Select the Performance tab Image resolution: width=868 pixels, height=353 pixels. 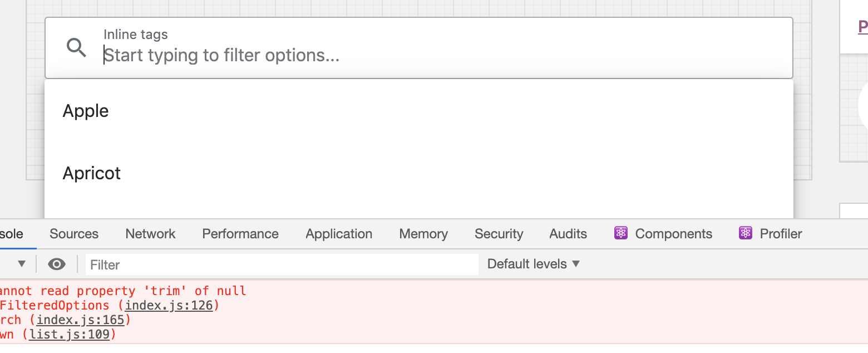[240, 233]
